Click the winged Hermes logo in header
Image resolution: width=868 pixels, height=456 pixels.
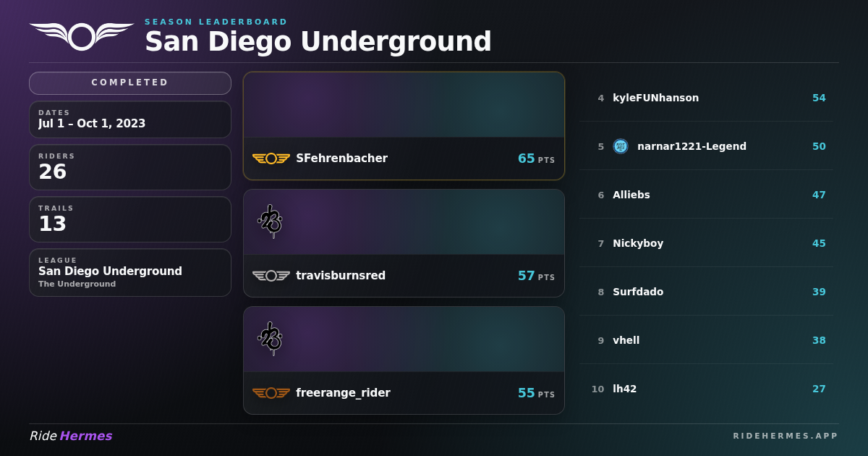click(82, 37)
